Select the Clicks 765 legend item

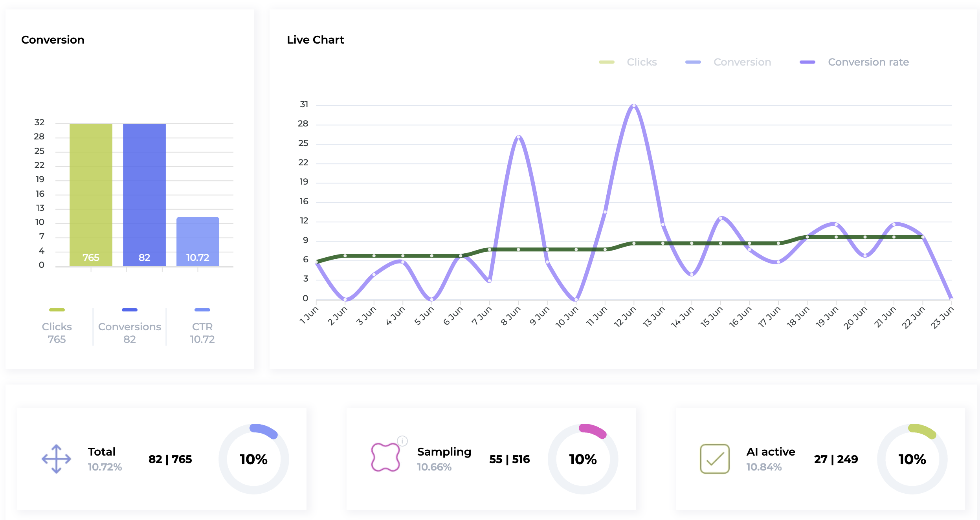(57, 332)
